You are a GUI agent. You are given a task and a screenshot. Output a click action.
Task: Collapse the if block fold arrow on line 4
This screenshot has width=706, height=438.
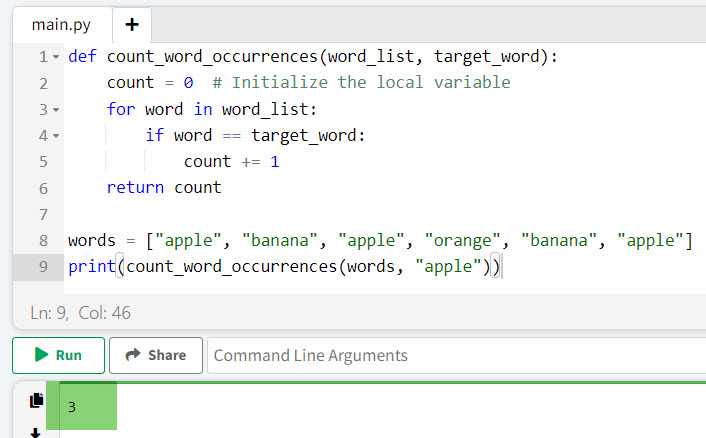click(x=56, y=136)
